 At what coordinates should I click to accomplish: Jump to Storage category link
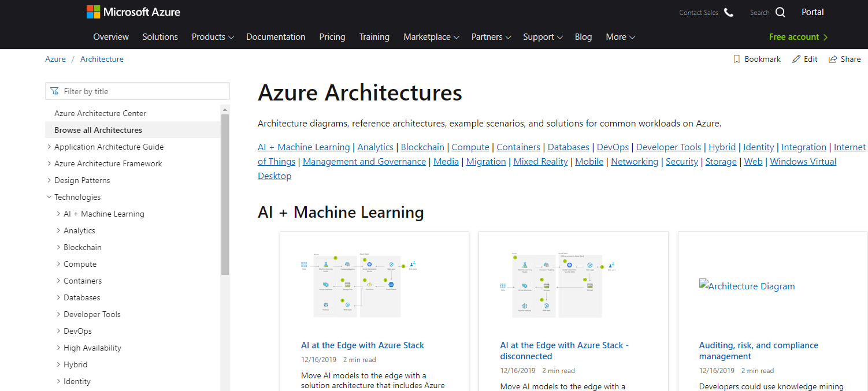tap(721, 162)
